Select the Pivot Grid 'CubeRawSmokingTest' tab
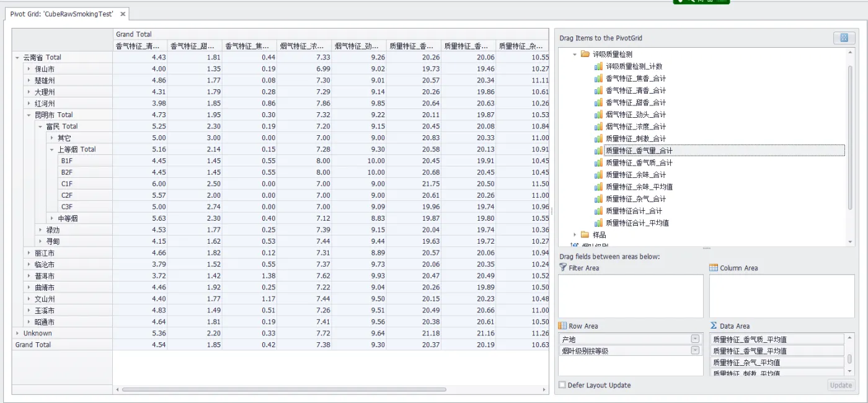Image resolution: width=868 pixels, height=403 pixels. (x=61, y=14)
